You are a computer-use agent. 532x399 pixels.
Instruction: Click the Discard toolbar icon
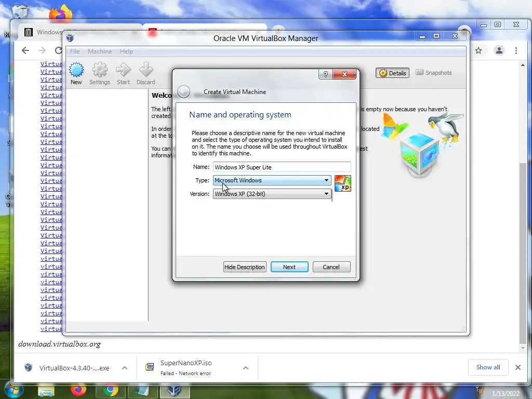point(146,70)
